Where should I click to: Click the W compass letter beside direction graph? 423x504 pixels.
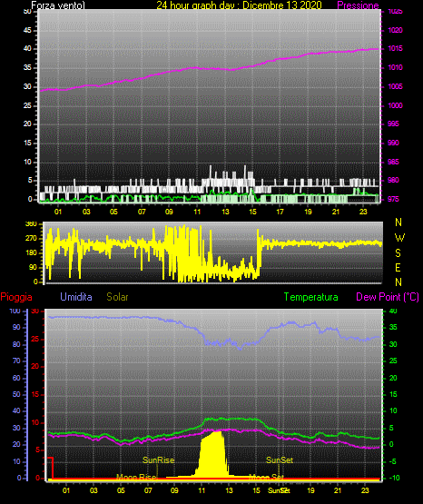399,238
